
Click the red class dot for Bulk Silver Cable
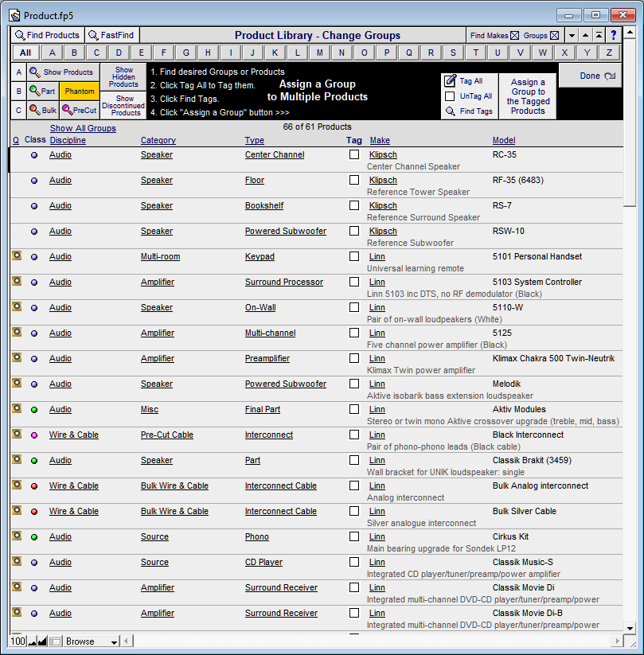(34, 512)
